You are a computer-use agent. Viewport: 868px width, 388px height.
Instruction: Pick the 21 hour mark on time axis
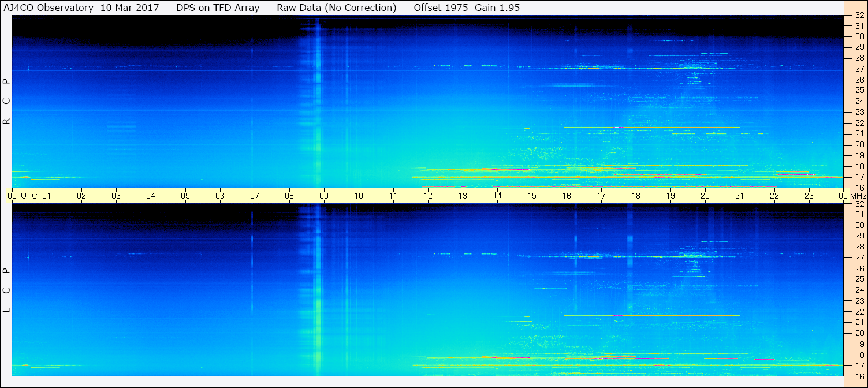point(740,196)
